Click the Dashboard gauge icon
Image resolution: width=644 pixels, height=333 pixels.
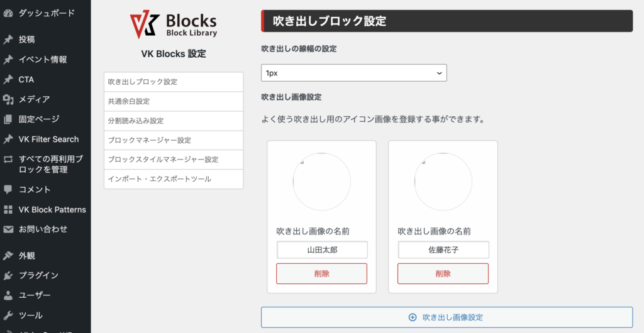pos(8,13)
